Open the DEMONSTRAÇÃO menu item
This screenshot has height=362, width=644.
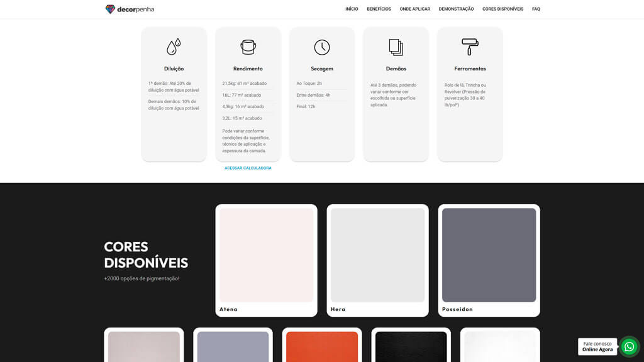[x=456, y=9]
